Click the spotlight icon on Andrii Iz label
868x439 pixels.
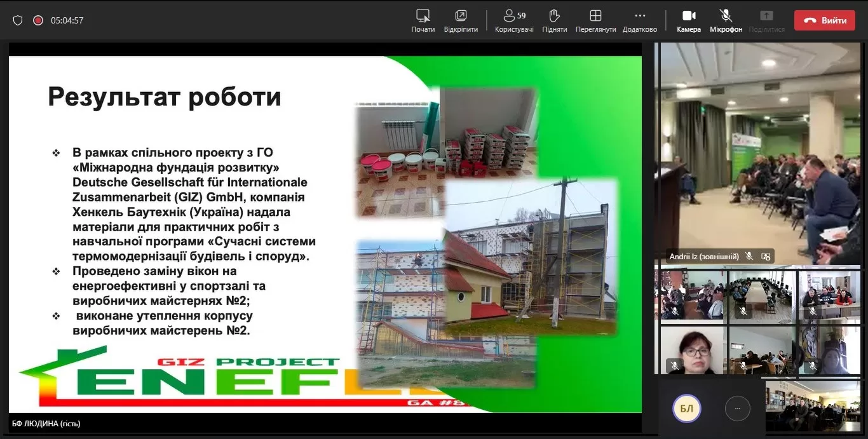766,257
